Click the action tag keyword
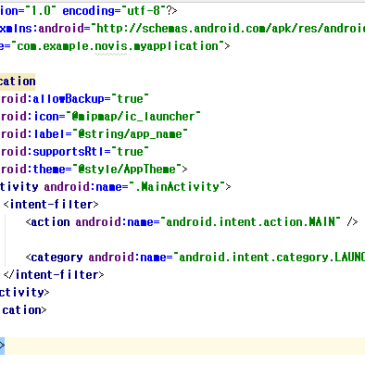This screenshot has width=365, height=365. coord(50,222)
